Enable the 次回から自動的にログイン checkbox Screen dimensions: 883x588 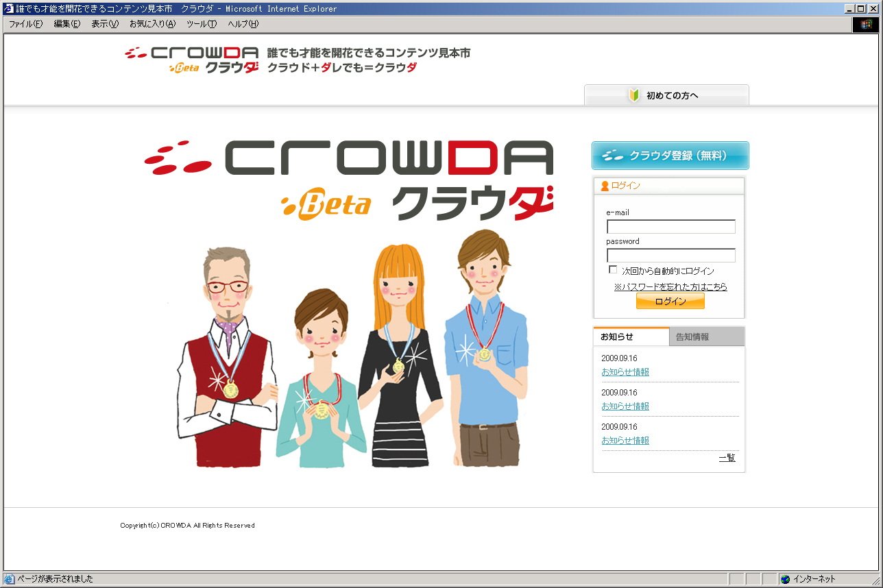point(613,270)
